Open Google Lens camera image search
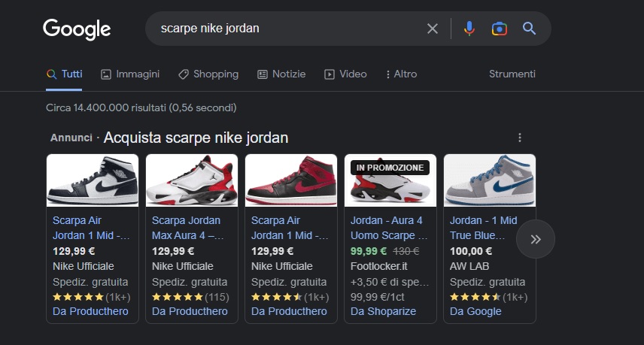 coord(499,29)
